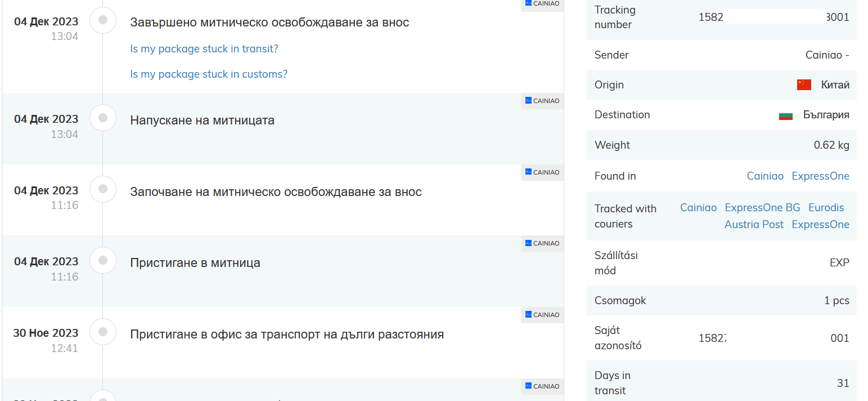Click the Bulgaria flag icon next to България
Viewport: 868px width, 401px height.
pos(786,115)
